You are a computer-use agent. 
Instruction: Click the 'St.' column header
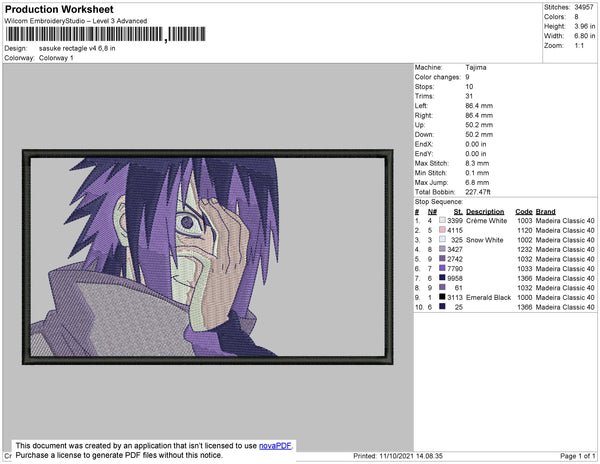(458, 212)
